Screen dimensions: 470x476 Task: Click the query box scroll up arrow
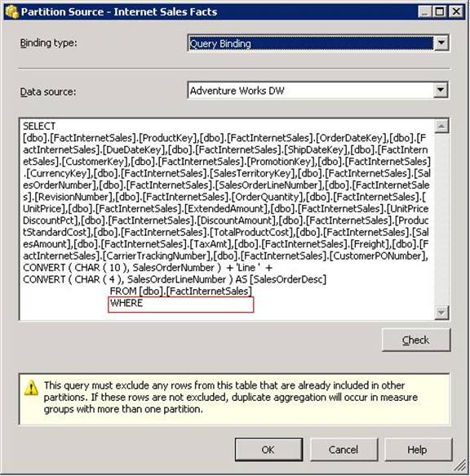click(x=441, y=126)
